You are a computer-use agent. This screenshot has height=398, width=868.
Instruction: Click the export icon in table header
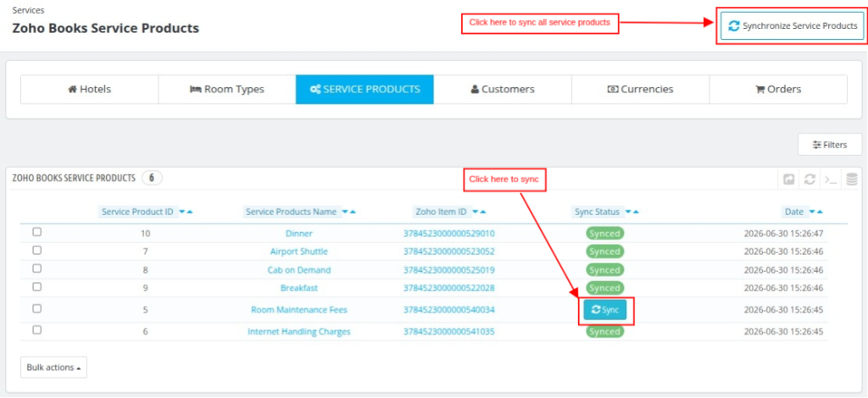point(788,180)
